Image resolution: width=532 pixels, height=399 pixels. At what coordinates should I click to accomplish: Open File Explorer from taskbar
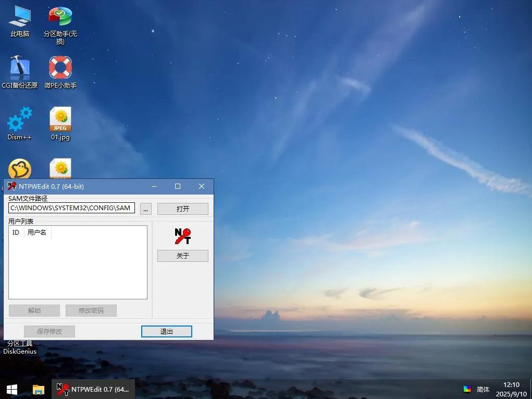pos(39,390)
